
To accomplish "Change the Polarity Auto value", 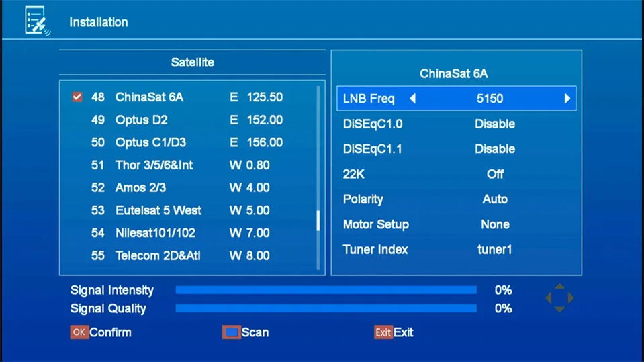I will 495,199.
